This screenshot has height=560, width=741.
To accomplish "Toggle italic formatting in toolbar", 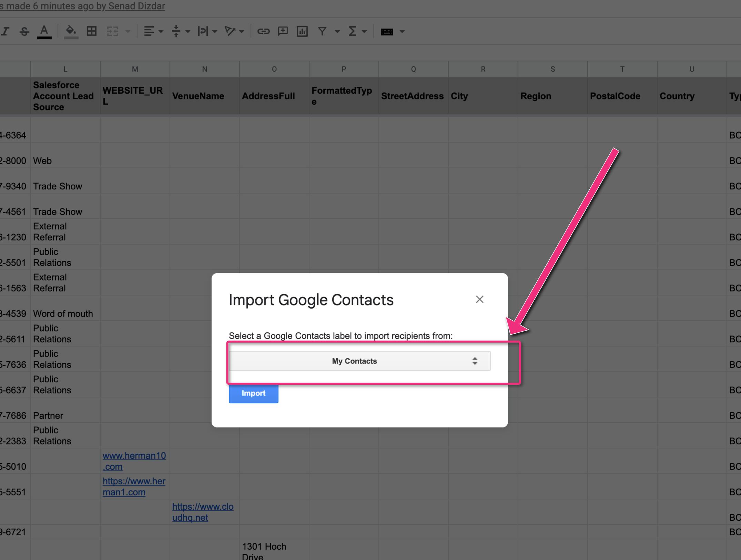I will point(5,31).
